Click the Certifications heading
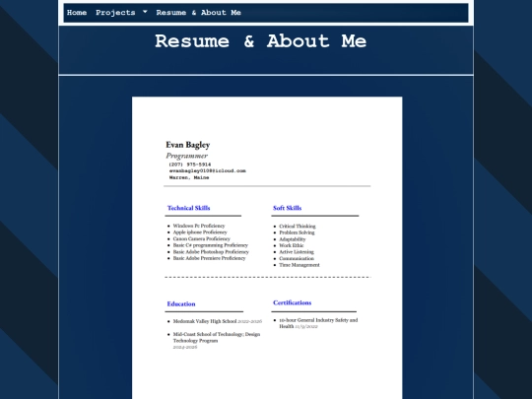532x399 pixels. pos(293,302)
